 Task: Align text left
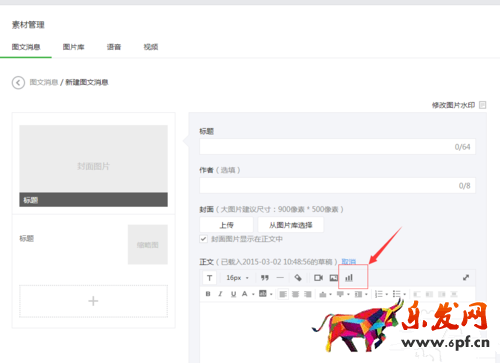(283, 294)
